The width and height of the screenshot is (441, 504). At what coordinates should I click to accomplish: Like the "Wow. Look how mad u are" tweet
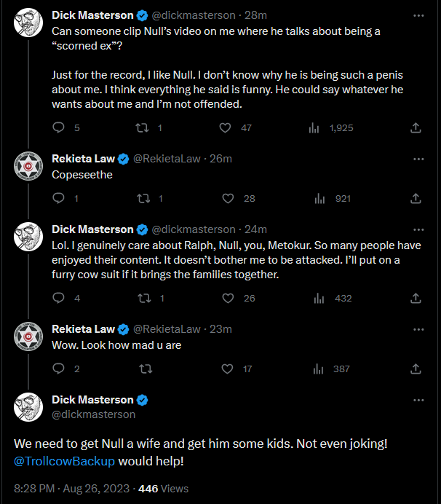[228, 369]
